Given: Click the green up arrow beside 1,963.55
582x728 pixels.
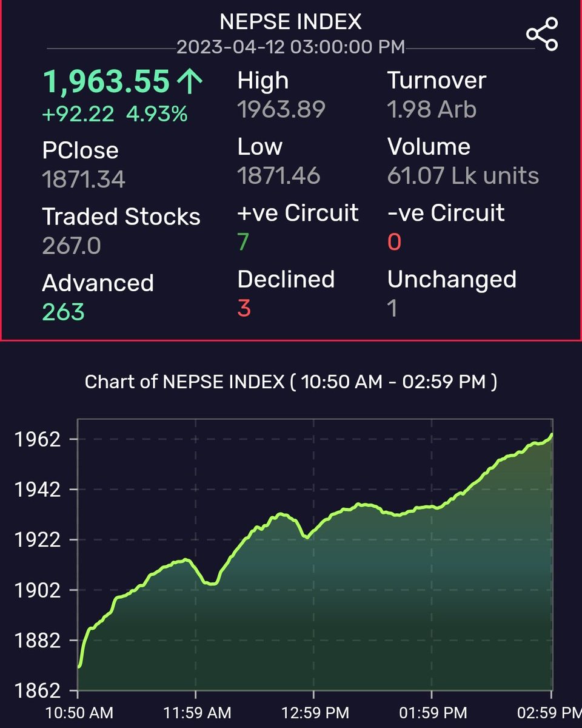Looking at the screenshot, I should [189, 83].
